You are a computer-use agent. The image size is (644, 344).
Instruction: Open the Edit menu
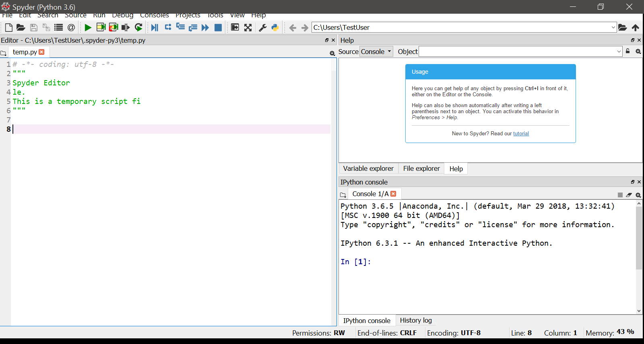pos(25,15)
